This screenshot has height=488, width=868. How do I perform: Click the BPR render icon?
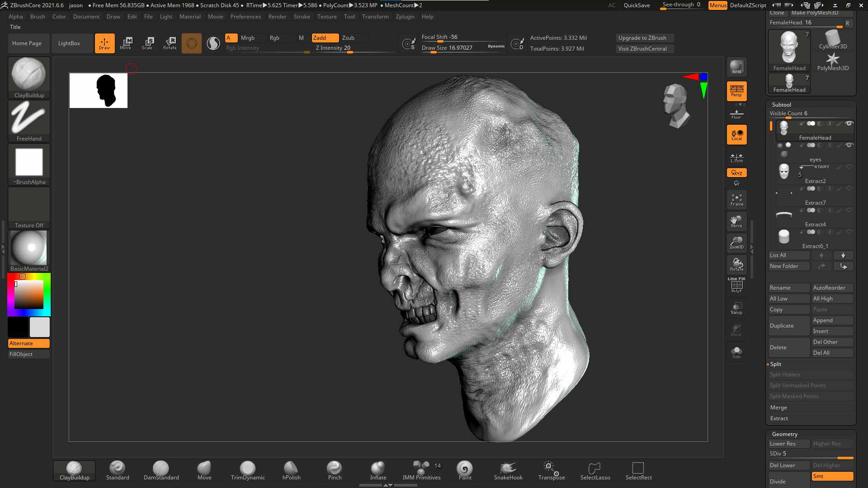tap(736, 67)
